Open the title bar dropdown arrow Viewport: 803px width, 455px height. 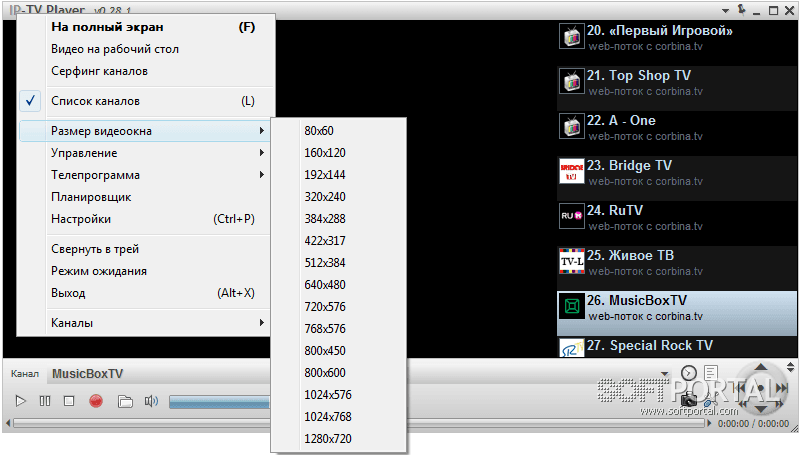coord(726,11)
